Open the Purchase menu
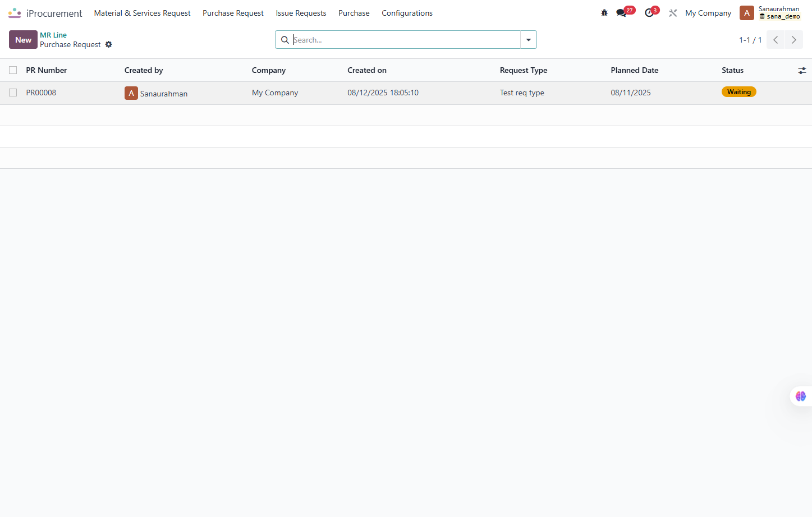 click(x=354, y=13)
